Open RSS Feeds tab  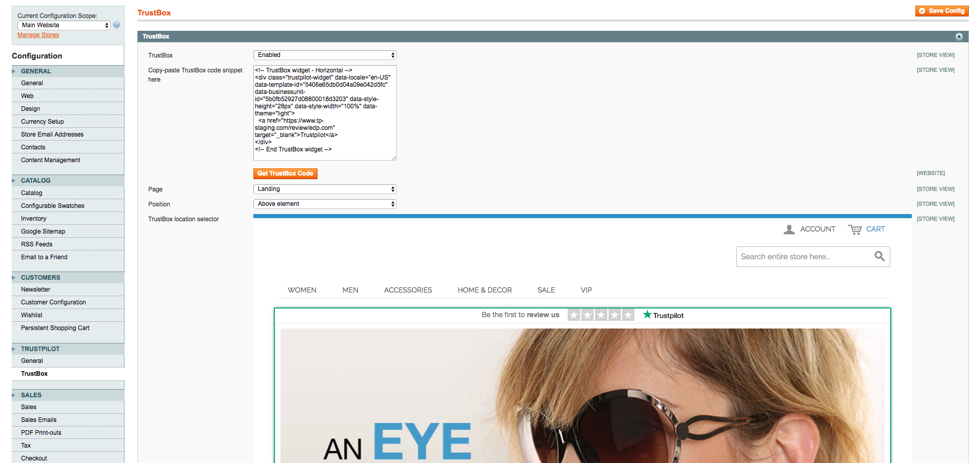[68, 244]
